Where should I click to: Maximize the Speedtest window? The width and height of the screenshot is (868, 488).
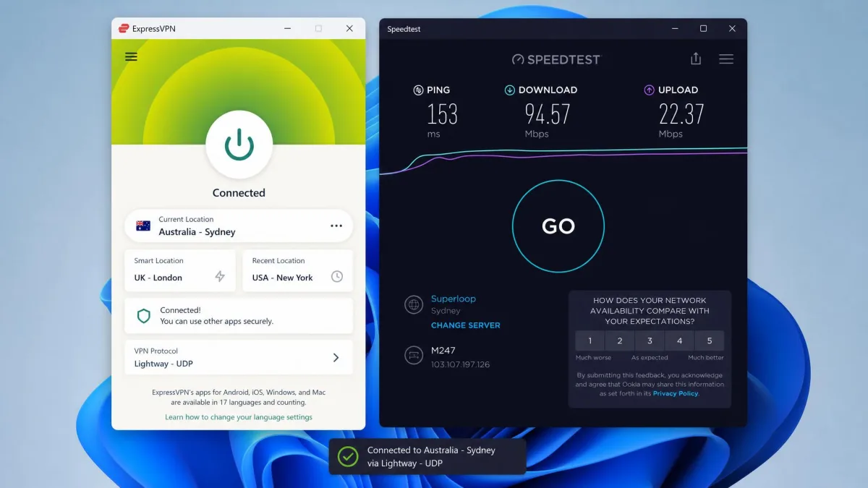703,28
